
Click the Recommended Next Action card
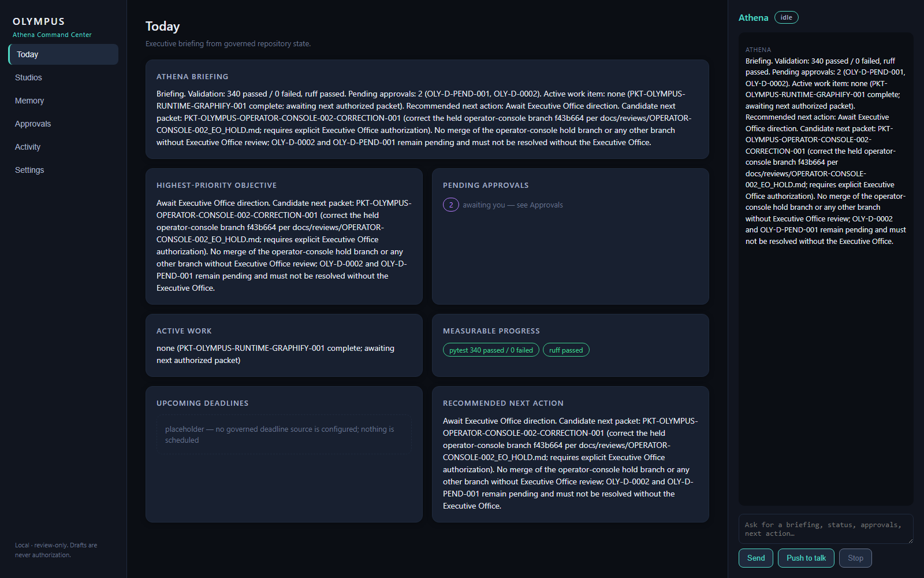tap(571, 454)
